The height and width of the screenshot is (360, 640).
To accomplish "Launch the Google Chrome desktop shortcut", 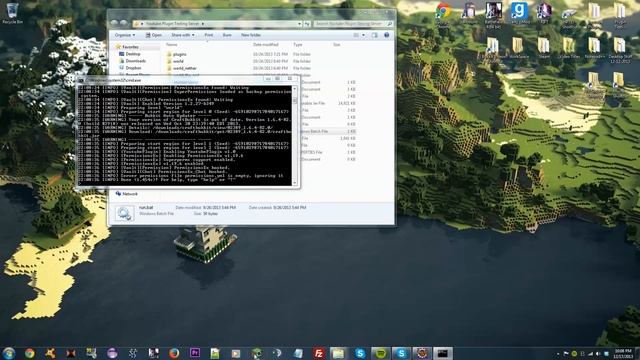I will (443, 13).
